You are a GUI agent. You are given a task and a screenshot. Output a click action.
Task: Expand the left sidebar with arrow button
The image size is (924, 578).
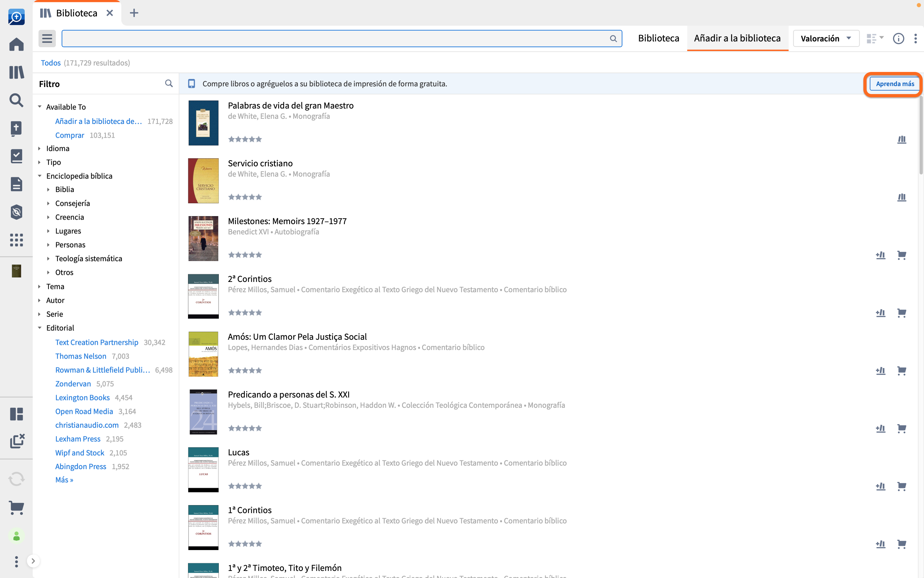pyautogui.click(x=33, y=561)
